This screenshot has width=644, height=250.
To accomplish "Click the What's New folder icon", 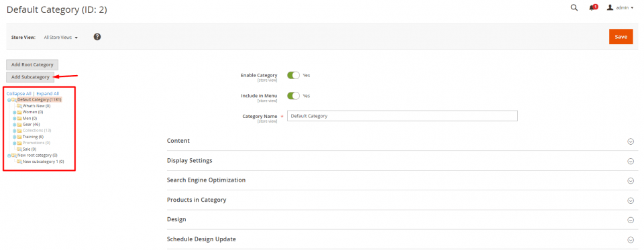I will [19, 106].
